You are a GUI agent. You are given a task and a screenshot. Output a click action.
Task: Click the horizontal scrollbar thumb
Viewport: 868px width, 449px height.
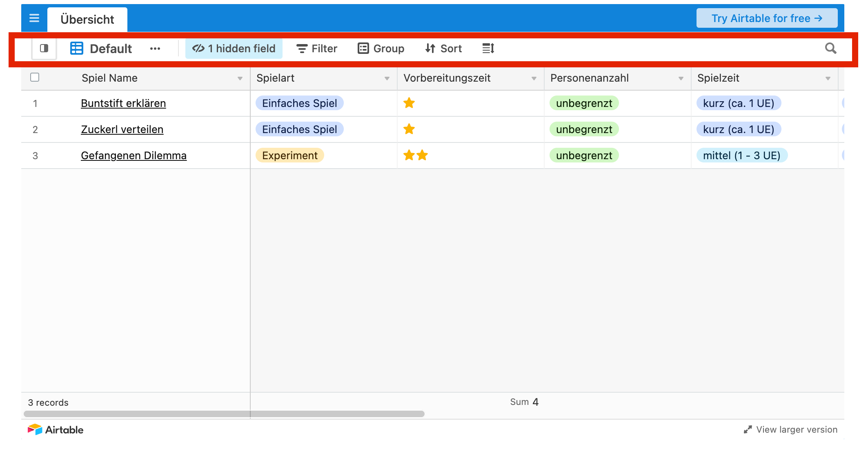[224, 414]
